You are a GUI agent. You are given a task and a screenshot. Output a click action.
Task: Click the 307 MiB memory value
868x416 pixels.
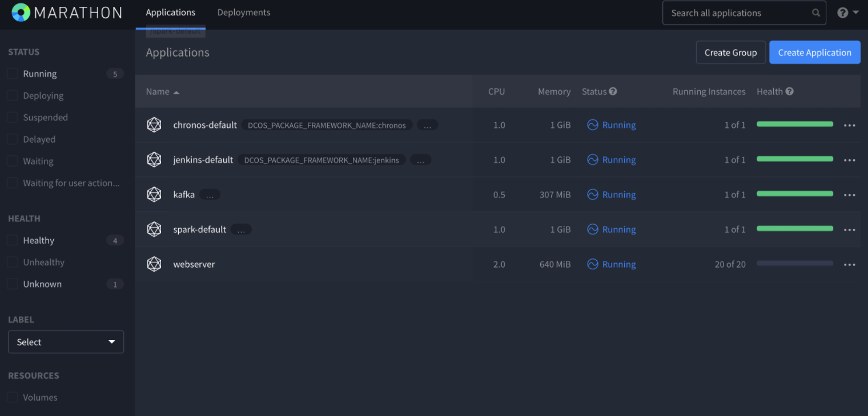click(x=555, y=195)
